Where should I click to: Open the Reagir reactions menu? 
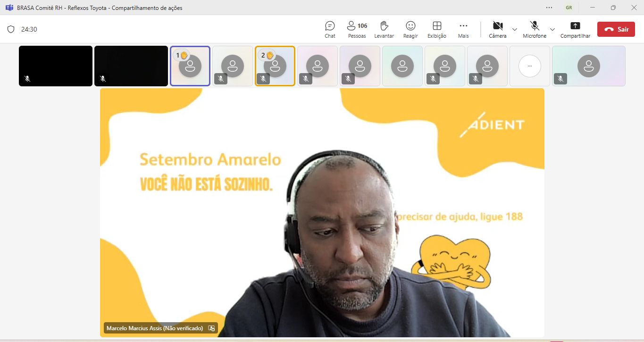(410, 29)
